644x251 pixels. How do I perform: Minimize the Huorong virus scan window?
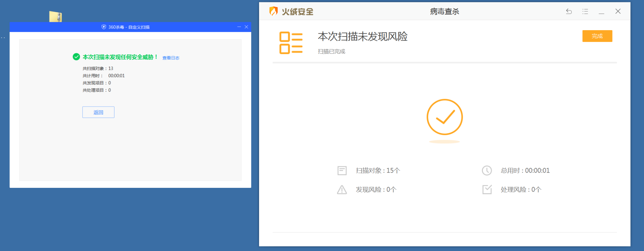601,12
